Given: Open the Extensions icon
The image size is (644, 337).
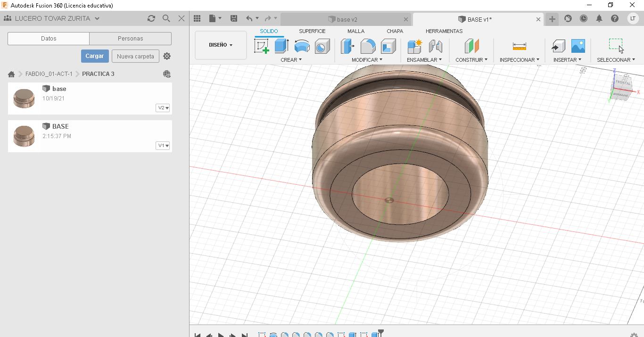Looking at the screenshot, I should (568, 18).
